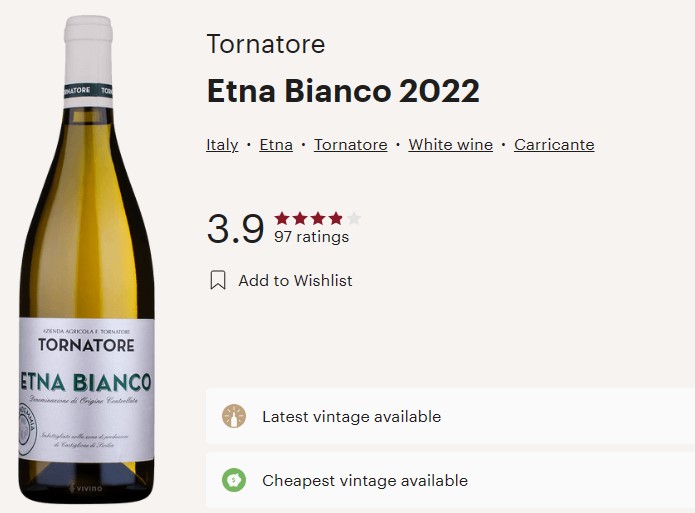This screenshot has height=513, width=695.
Task: Browse the White wine category link
Action: tap(450, 145)
